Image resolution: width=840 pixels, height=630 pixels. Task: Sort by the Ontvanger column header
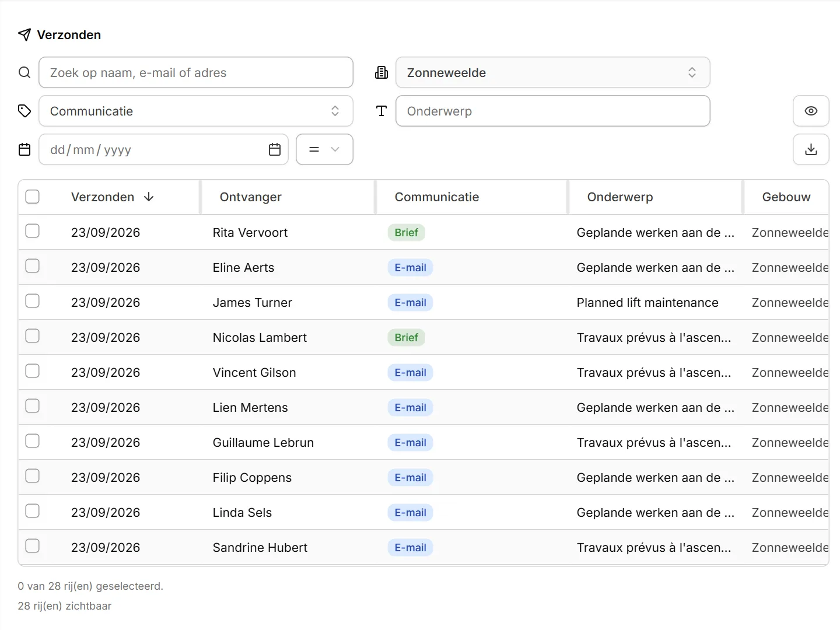coord(250,197)
